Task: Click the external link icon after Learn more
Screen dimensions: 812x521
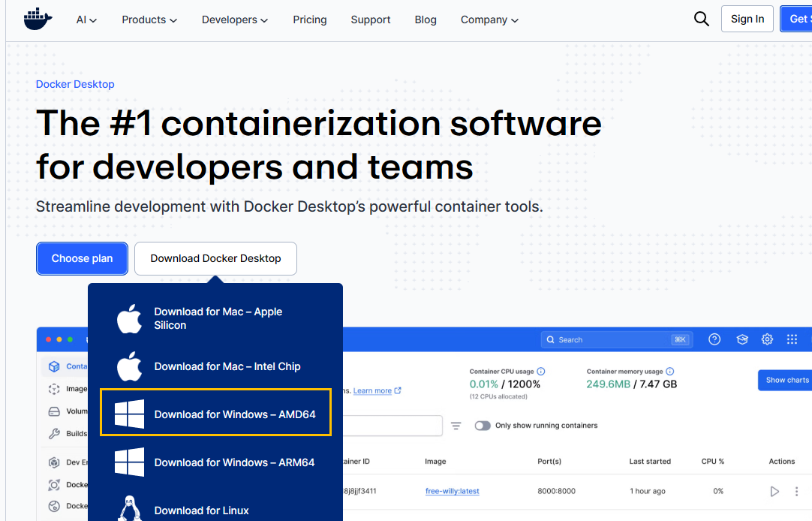Action: (x=398, y=390)
